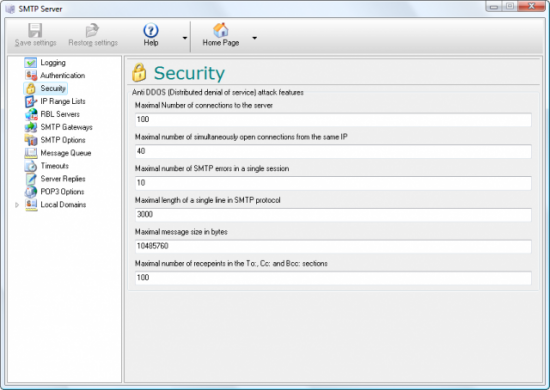This screenshot has width=550, height=390.
Task: Select the Security tree item label
Action: pyautogui.click(x=53, y=88)
